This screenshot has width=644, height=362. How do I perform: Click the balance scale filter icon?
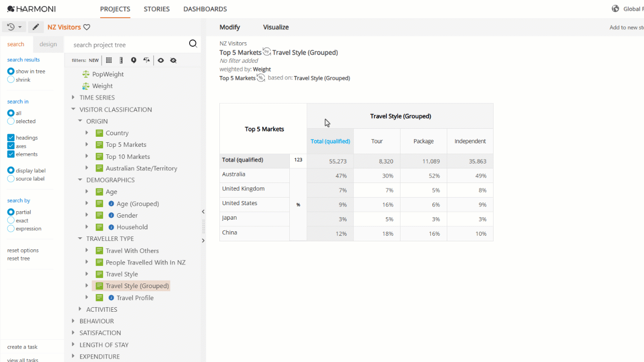[146, 60]
